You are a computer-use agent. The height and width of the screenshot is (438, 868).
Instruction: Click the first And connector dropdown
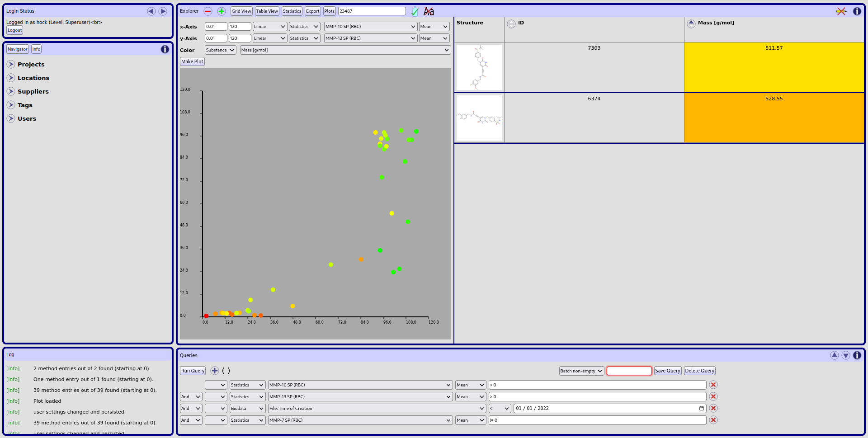click(x=191, y=397)
